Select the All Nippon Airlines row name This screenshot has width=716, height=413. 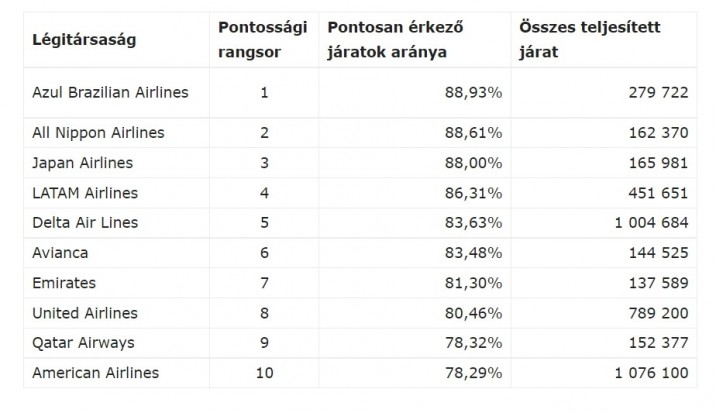tap(98, 133)
